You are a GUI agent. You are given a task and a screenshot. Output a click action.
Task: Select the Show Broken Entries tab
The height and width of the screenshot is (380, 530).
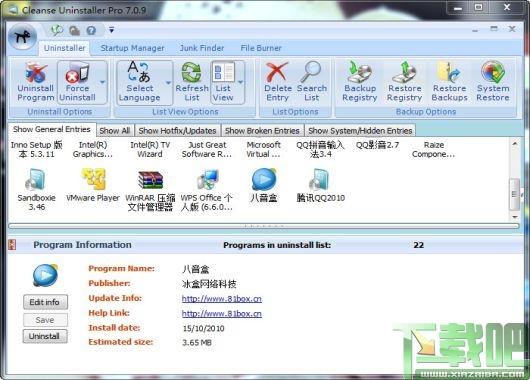262,130
